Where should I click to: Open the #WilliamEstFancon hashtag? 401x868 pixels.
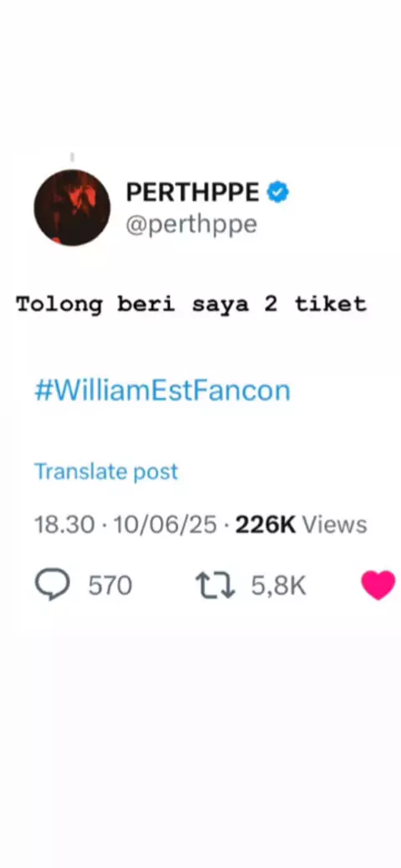tap(163, 391)
